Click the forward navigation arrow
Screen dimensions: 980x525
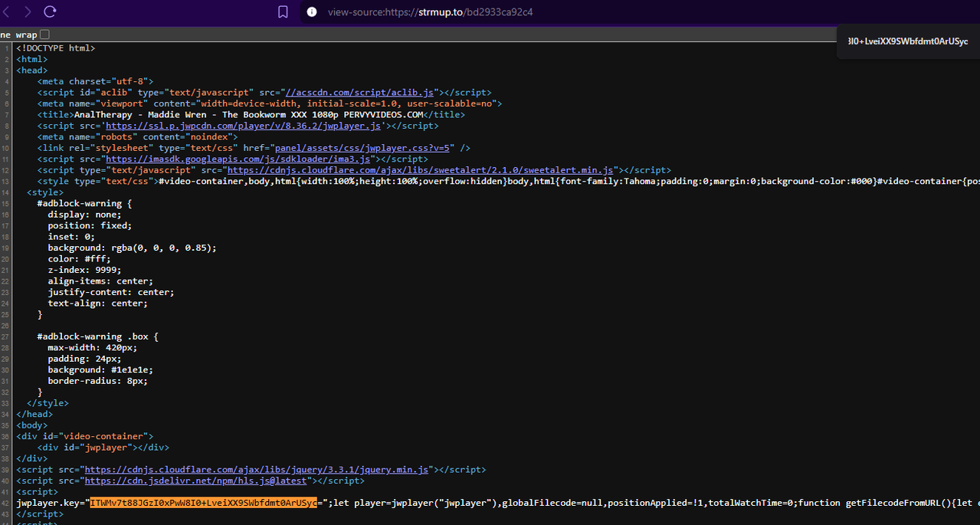(x=28, y=11)
